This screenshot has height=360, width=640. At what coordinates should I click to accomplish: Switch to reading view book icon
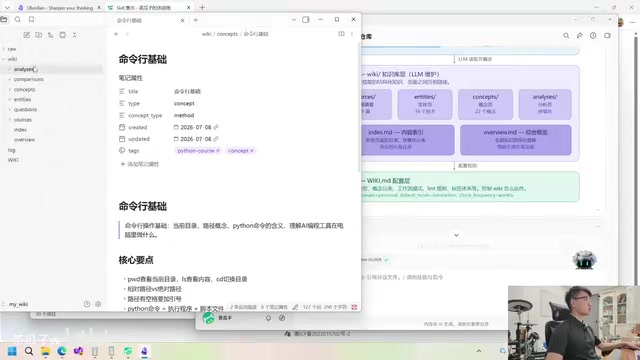341,34
